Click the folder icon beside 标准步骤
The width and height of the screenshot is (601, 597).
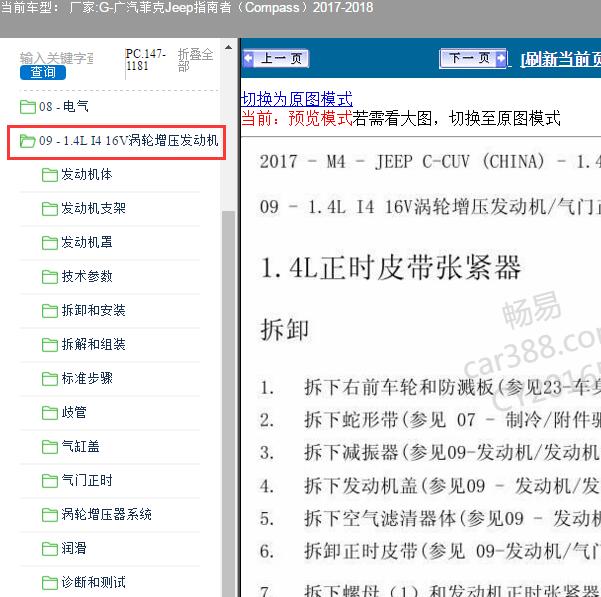pyautogui.click(x=50, y=379)
